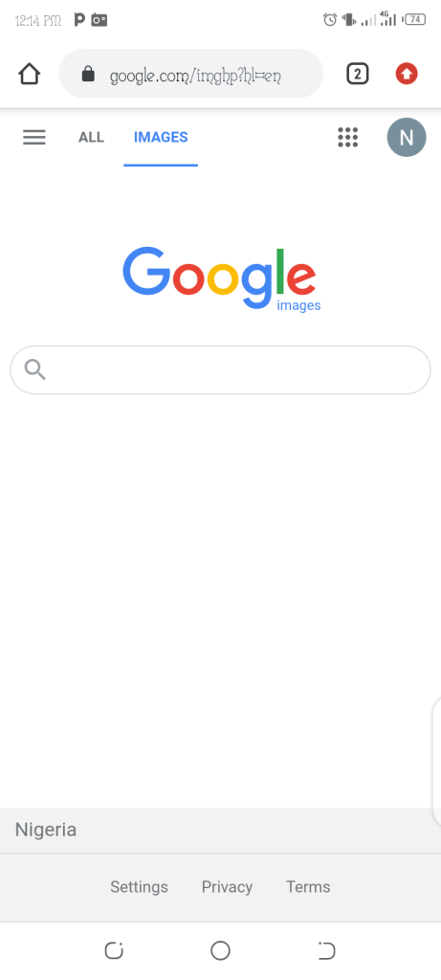441x980 pixels.
Task: Open the Privacy link
Action: coord(228,887)
